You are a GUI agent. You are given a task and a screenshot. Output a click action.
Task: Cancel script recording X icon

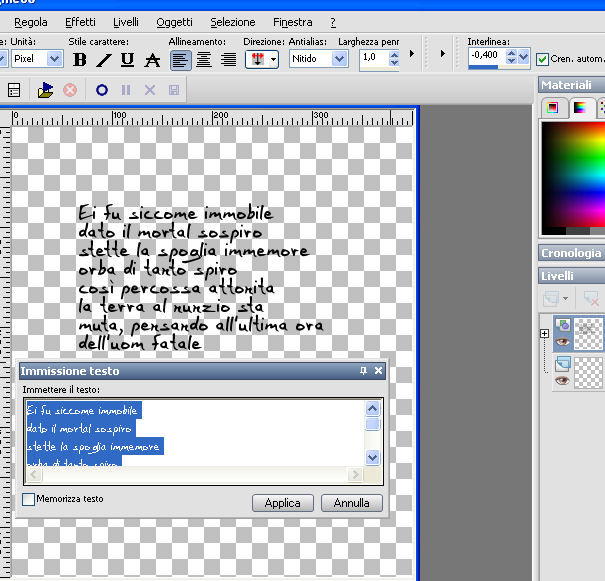point(150,90)
